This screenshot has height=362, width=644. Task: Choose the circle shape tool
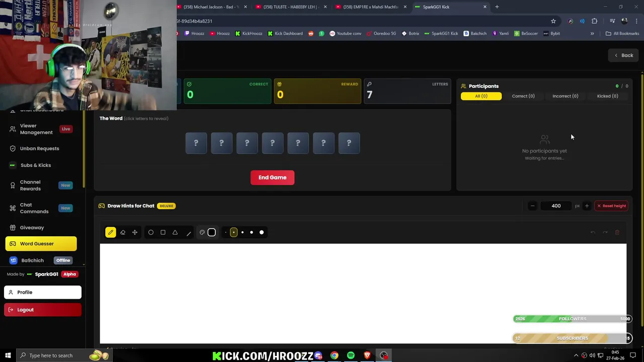click(151, 232)
